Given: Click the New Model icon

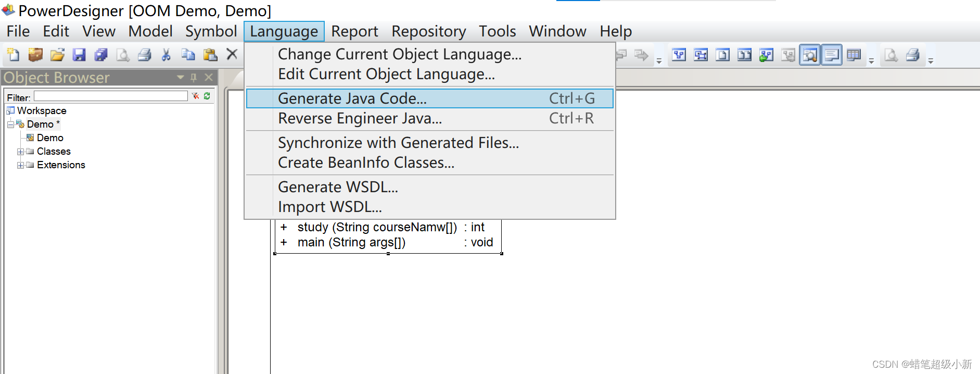Looking at the screenshot, I should (x=13, y=55).
